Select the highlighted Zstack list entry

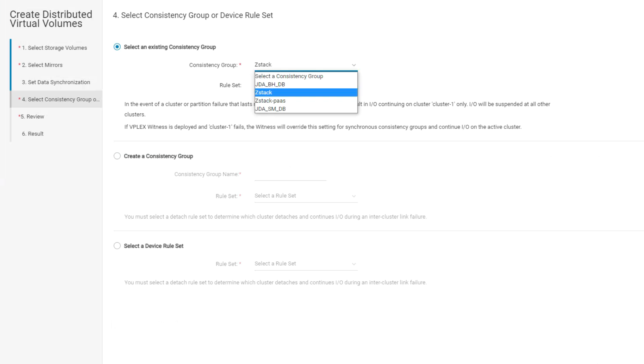coord(264,93)
